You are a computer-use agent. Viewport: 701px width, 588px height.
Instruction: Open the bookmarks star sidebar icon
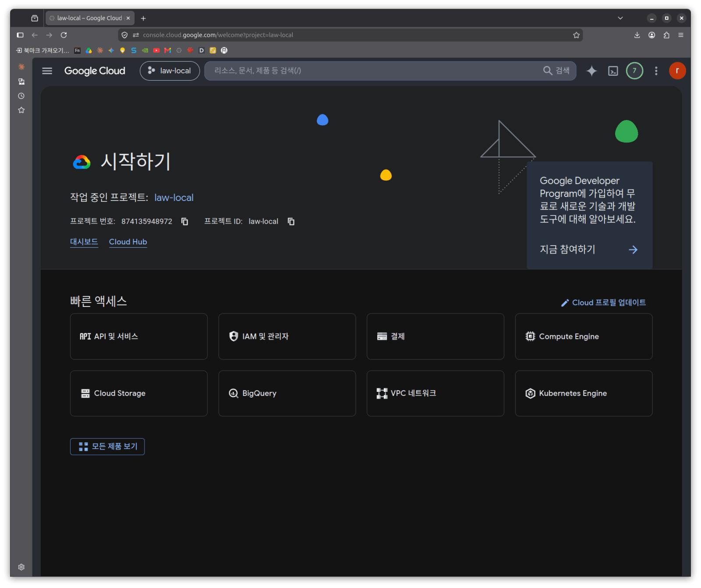click(x=21, y=110)
